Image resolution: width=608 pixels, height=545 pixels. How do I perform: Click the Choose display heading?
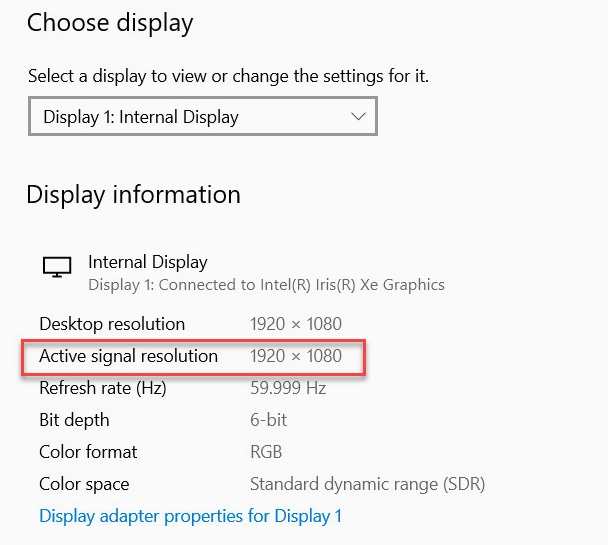110,23
